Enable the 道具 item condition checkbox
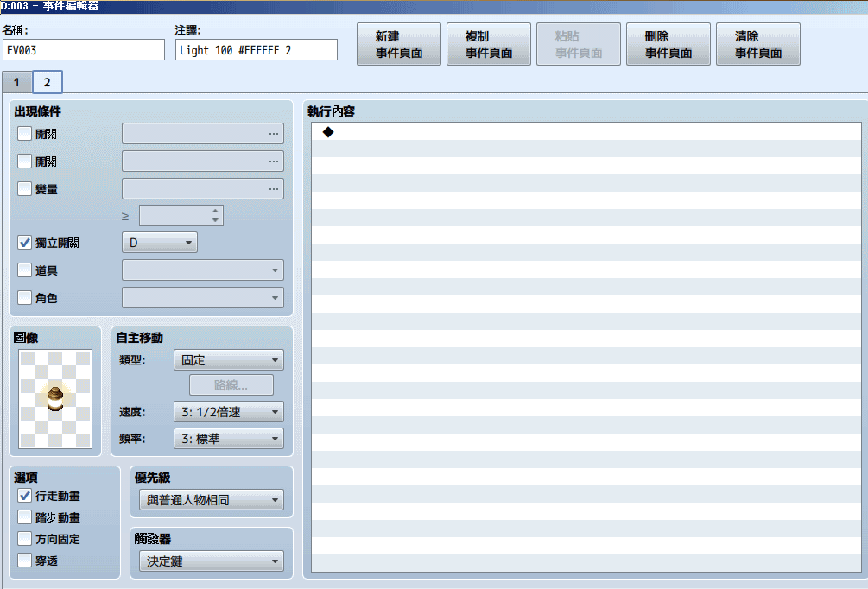868x589 pixels. pyautogui.click(x=24, y=270)
